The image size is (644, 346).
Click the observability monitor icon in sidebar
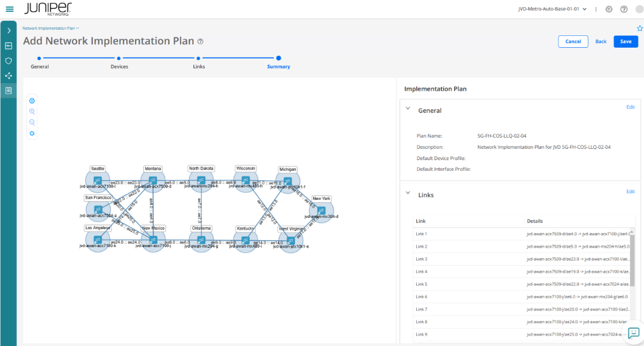(x=8, y=45)
